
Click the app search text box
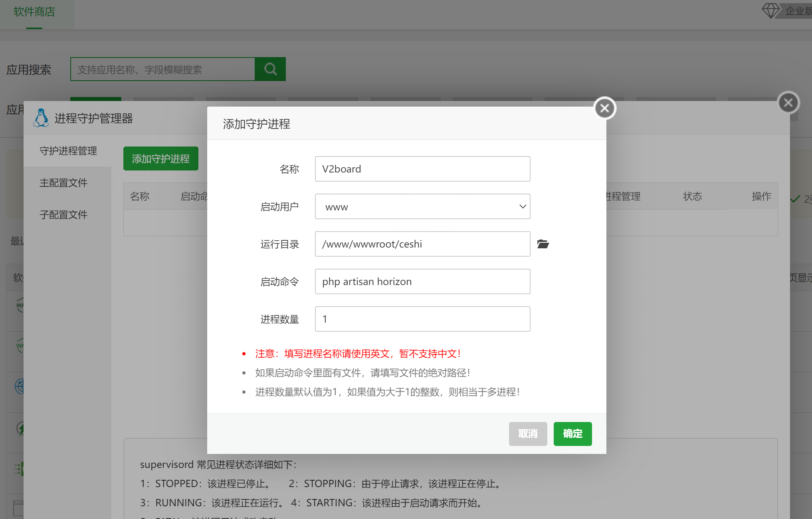[162, 69]
